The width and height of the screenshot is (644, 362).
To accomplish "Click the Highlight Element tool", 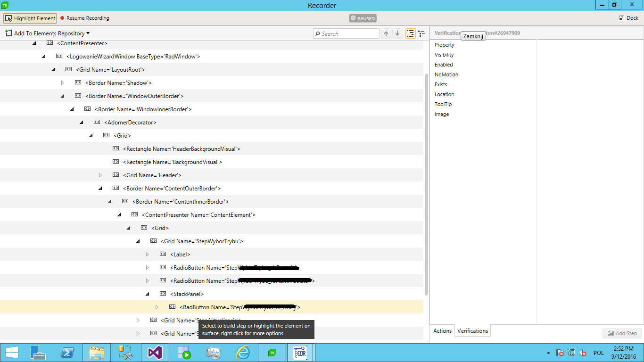I will (x=30, y=18).
